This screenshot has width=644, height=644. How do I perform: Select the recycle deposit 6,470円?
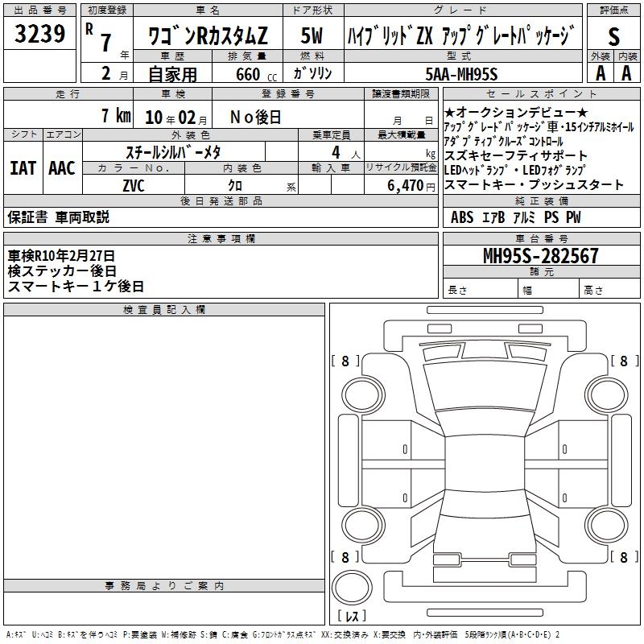point(411,186)
